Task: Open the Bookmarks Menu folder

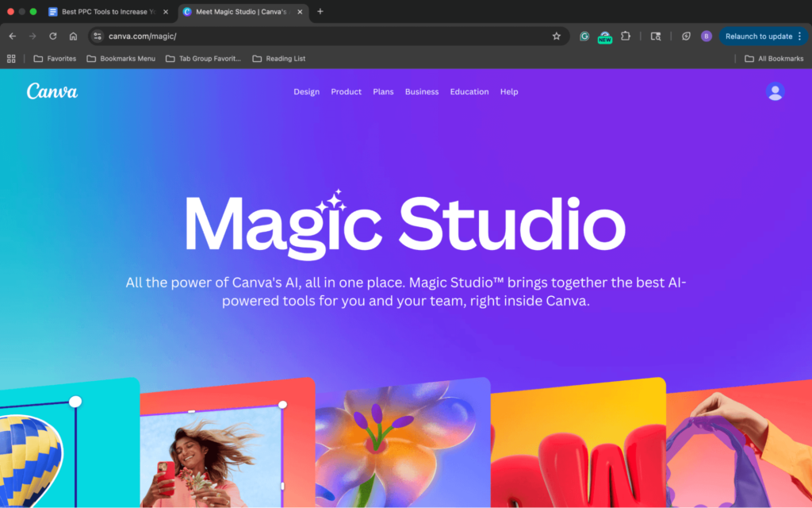Action: [121, 59]
